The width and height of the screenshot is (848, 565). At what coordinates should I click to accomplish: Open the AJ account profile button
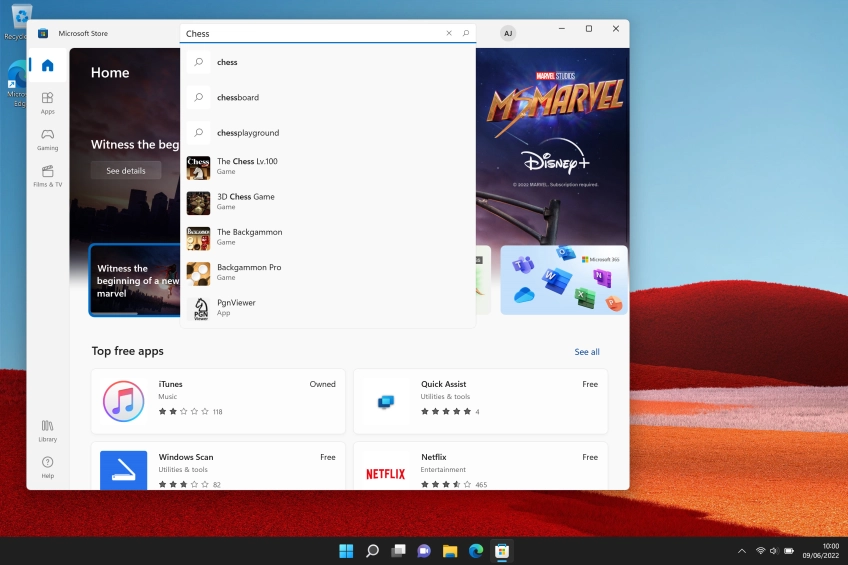[x=508, y=33]
